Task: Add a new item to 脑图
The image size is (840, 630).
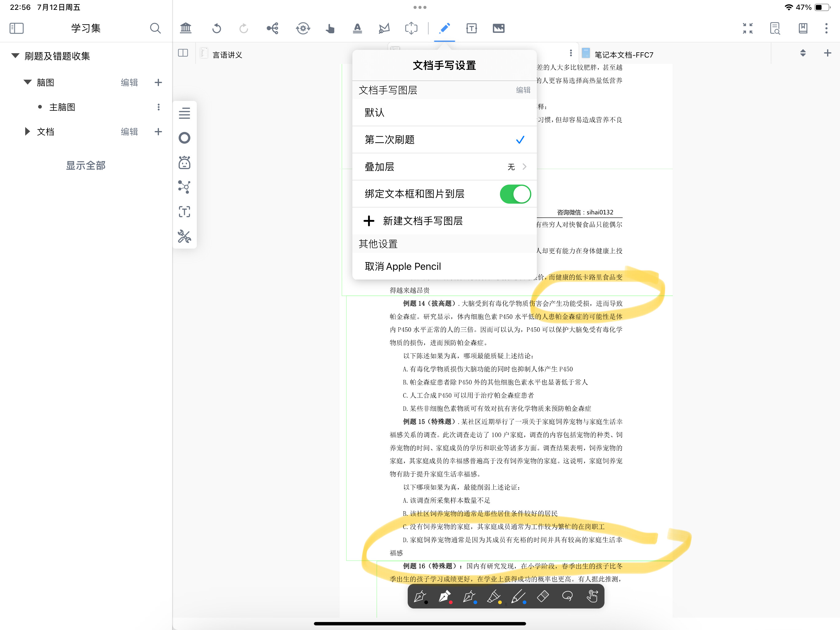Action: pyautogui.click(x=158, y=82)
